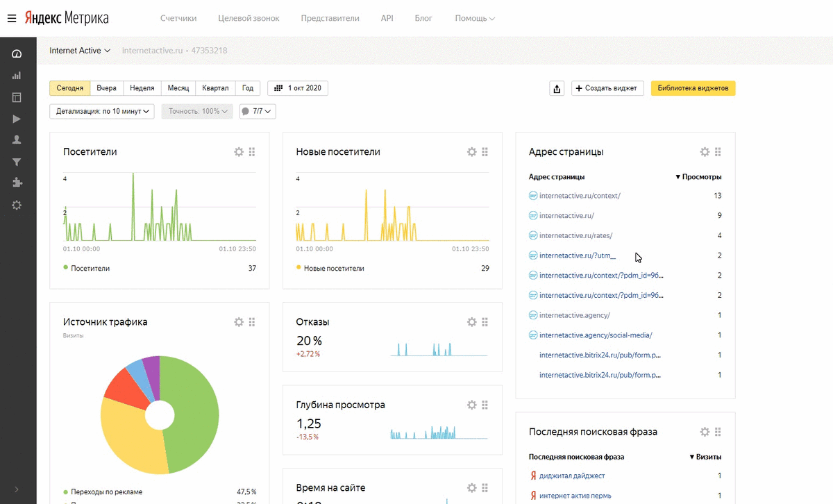
Task: Open internetactive.agency/ page link
Action: 575,315
